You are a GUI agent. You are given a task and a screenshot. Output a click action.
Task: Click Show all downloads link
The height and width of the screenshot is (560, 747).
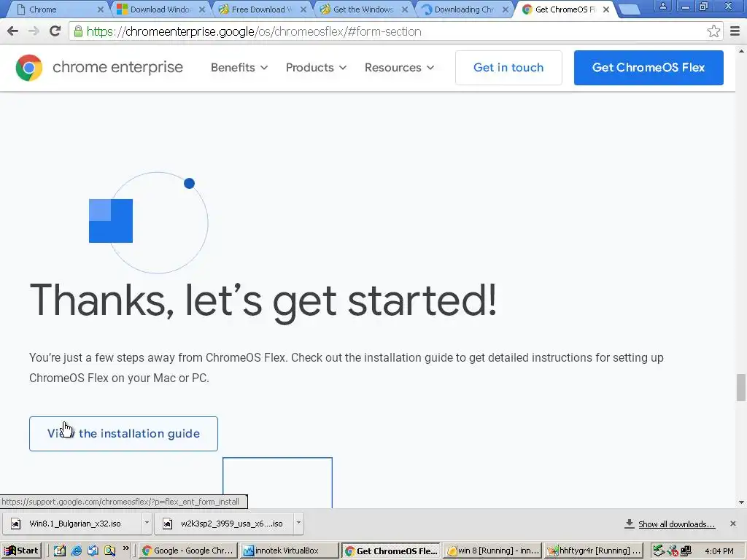pos(676,524)
